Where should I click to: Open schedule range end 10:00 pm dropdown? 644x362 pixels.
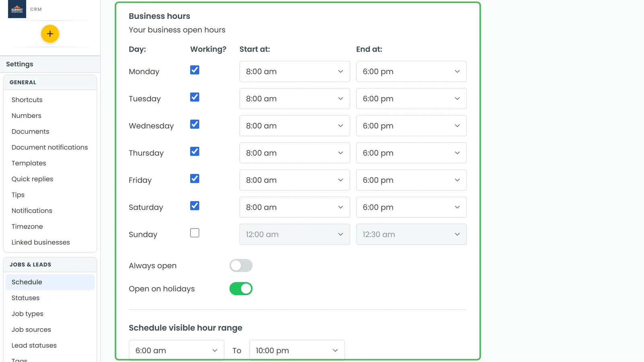click(x=297, y=350)
